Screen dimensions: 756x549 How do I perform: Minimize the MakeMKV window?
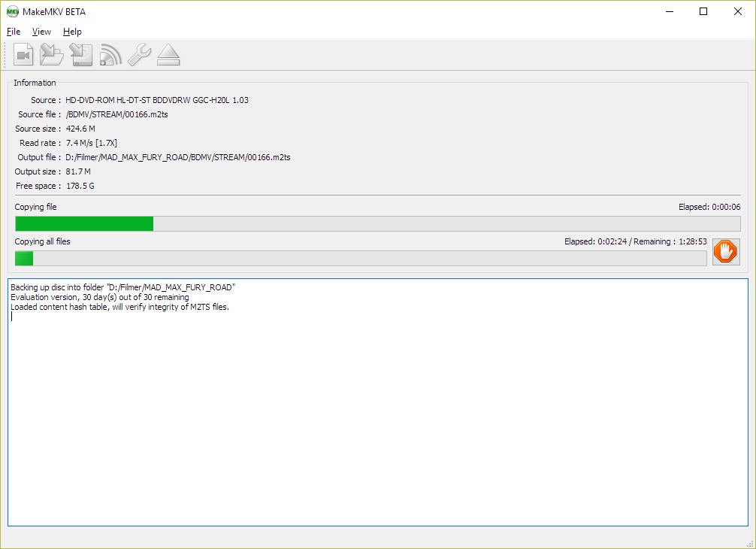click(x=670, y=11)
